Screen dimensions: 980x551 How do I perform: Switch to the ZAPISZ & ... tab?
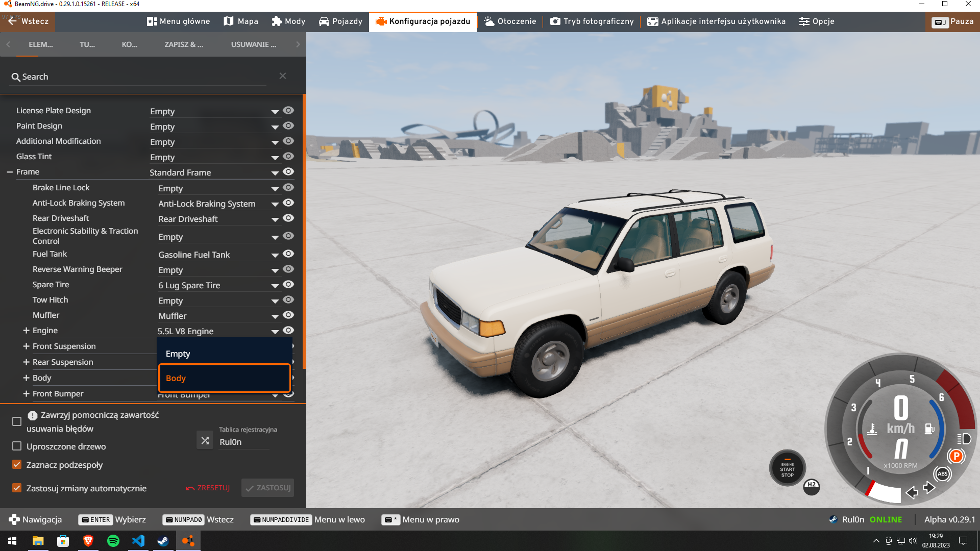184,44
